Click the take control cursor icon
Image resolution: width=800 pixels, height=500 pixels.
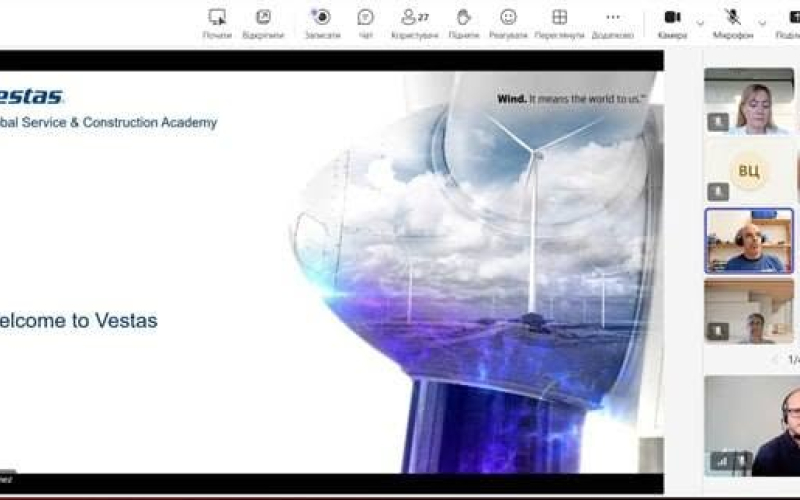pyautogui.click(x=217, y=23)
